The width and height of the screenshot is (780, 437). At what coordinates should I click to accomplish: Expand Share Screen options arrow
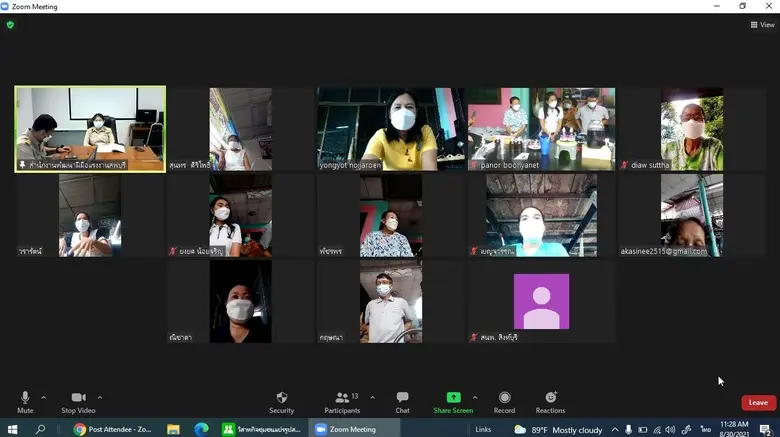pos(475,397)
